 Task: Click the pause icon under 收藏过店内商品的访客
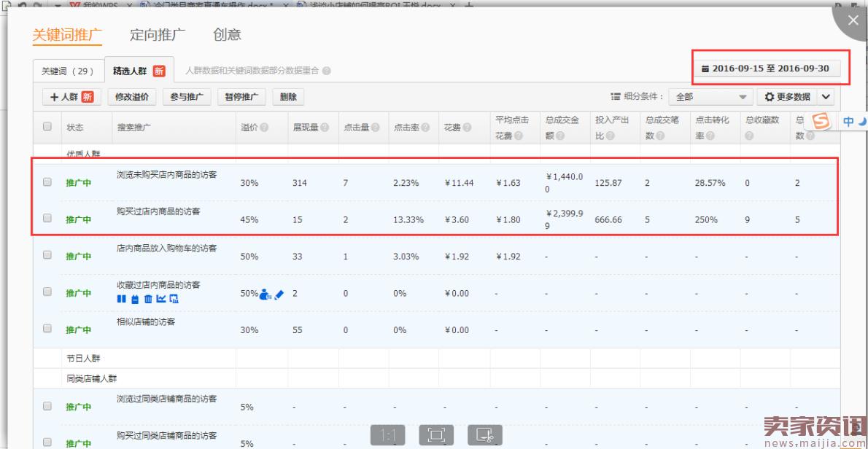click(121, 299)
